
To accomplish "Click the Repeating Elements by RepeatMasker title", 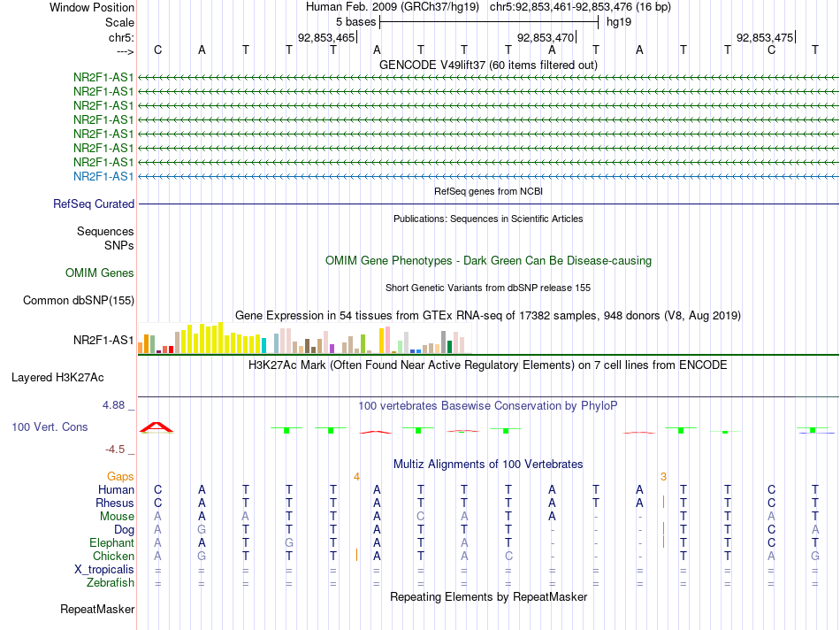I will click(489, 596).
